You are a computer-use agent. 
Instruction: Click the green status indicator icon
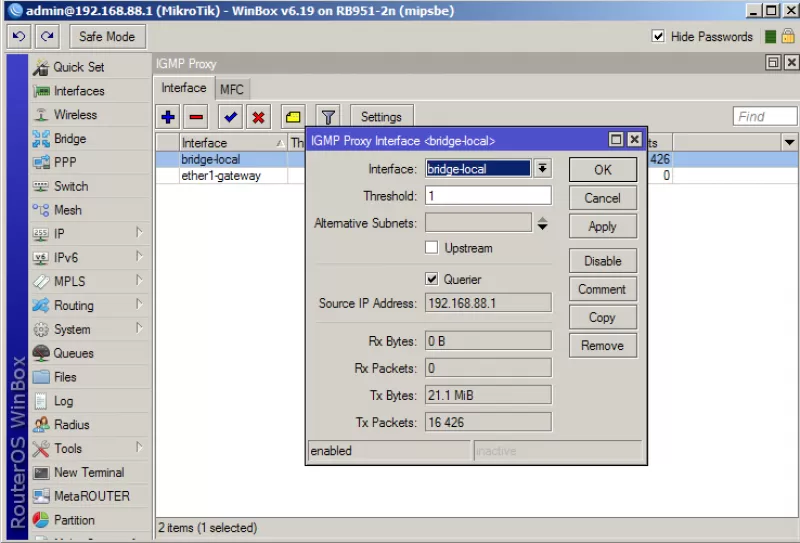pos(770,37)
